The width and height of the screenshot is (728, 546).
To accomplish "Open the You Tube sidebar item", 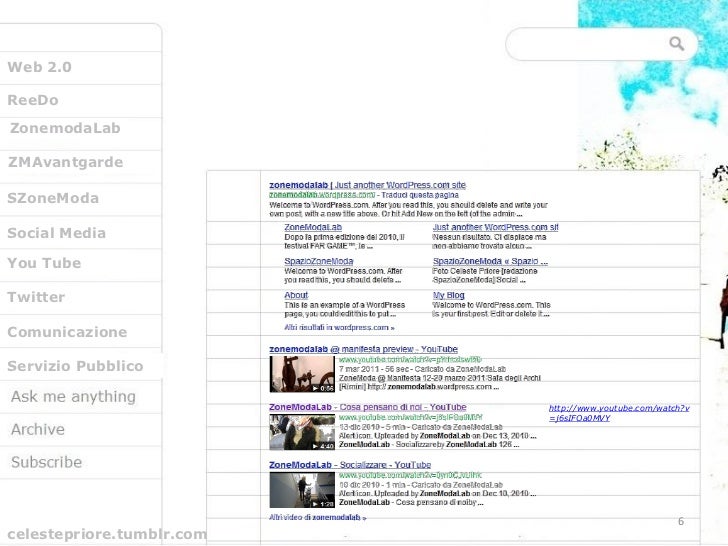I will tap(44, 263).
